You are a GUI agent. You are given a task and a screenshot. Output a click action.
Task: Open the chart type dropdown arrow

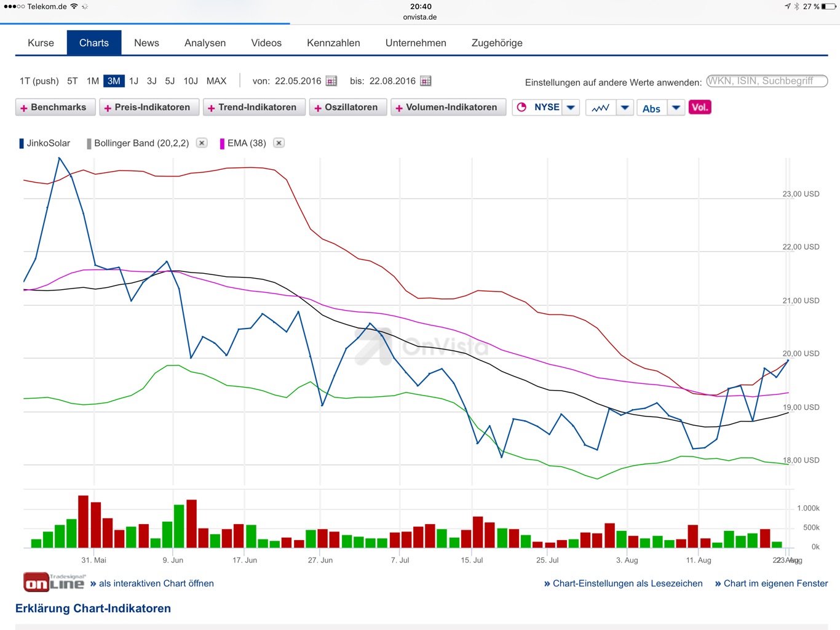[625, 108]
